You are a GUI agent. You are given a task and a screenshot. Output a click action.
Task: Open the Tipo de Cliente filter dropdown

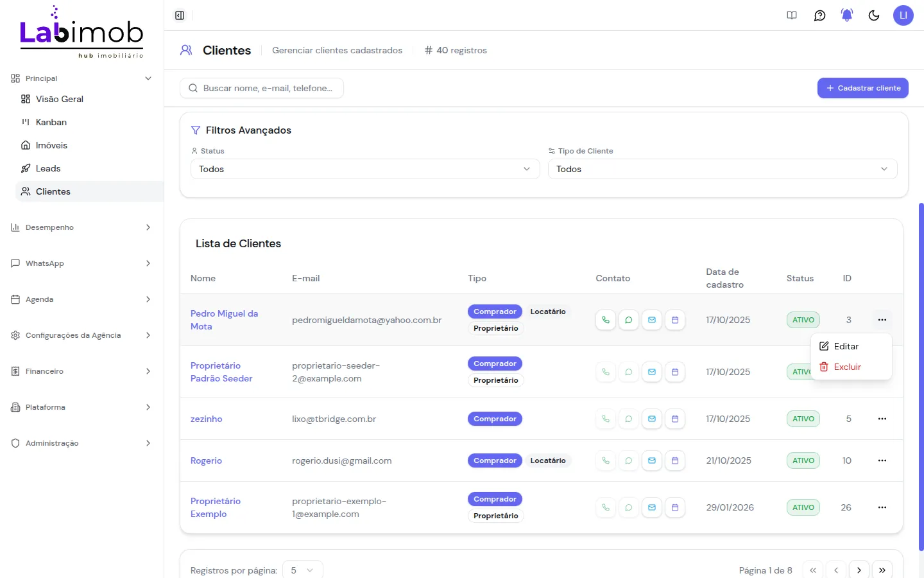click(x=723, y=169)
